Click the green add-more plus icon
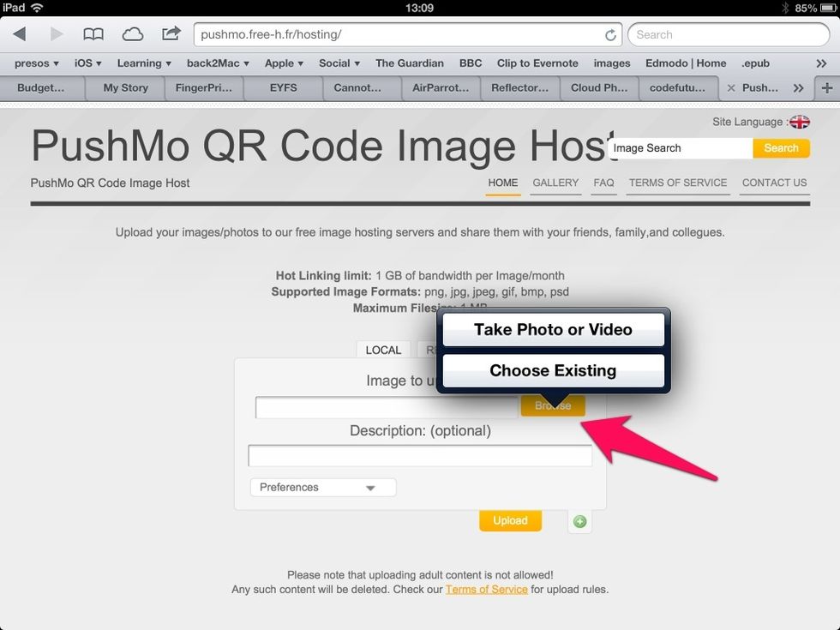This screenshot has width=840, height=630. click(x=579, y=521)
